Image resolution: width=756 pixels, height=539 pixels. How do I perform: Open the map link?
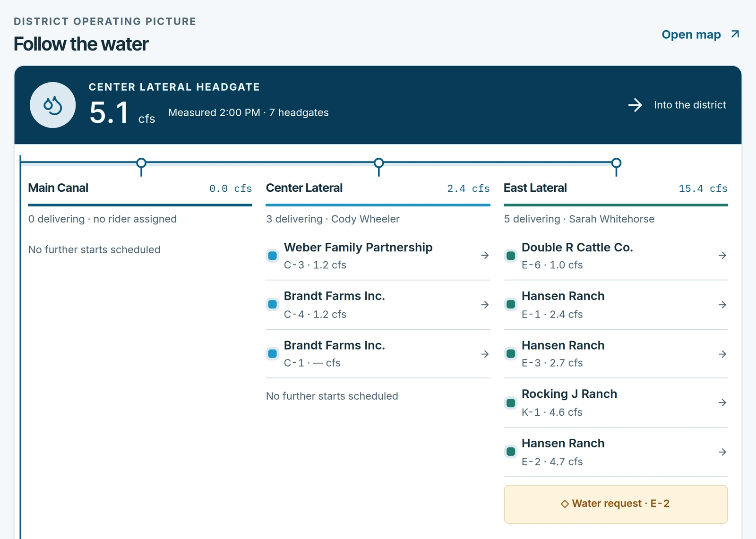(x=701, y=34)
